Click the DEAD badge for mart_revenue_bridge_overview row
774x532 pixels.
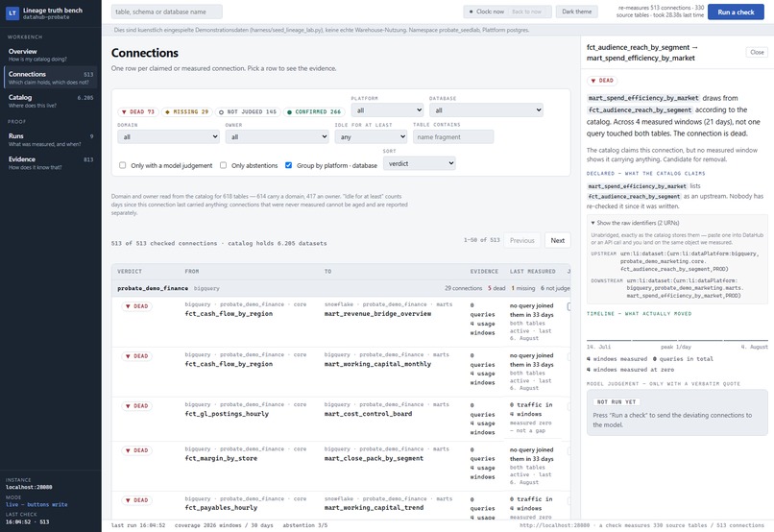tap(136, 306)
